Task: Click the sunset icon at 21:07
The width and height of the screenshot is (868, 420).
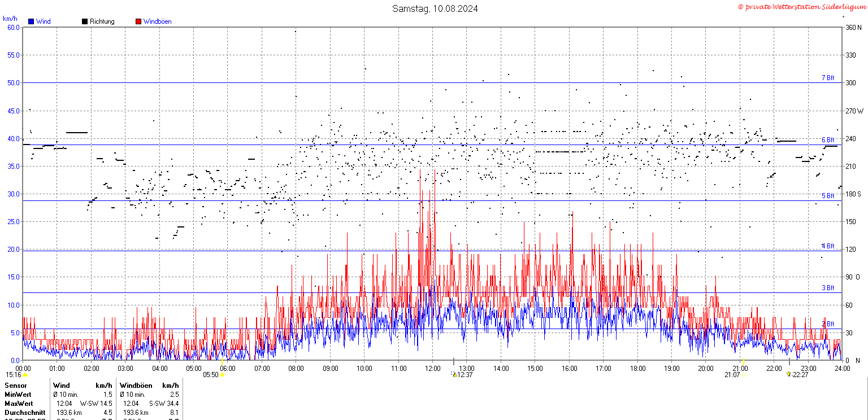Action: [x=744, y=374]
